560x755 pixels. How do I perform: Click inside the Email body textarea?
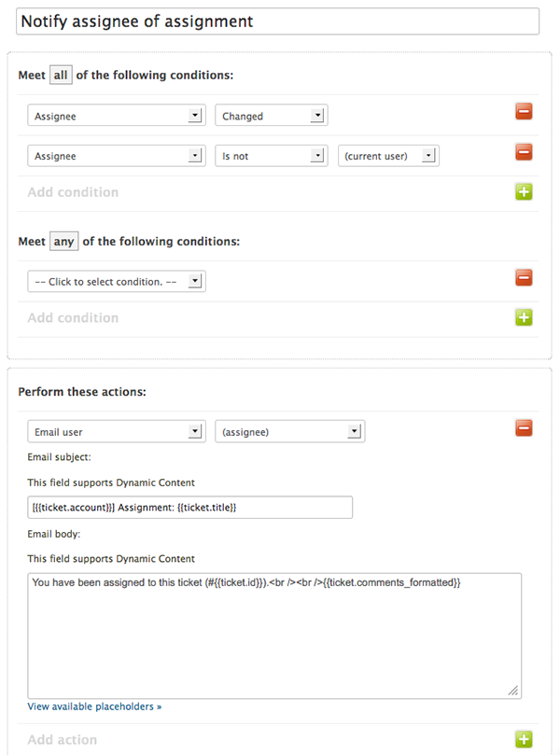[x=274, y=636]
